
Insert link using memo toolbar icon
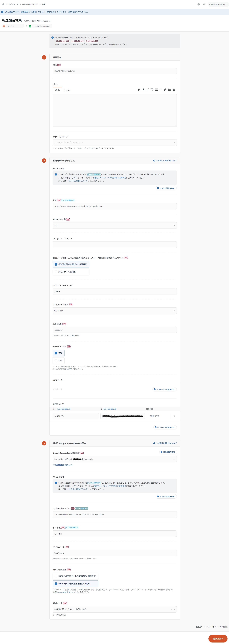[165, 89]
